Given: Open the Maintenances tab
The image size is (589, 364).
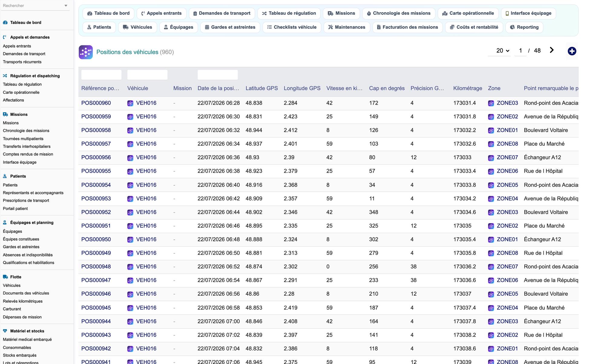Looking at the screenshot, I should pyautogui.click(x=347, y=27).
